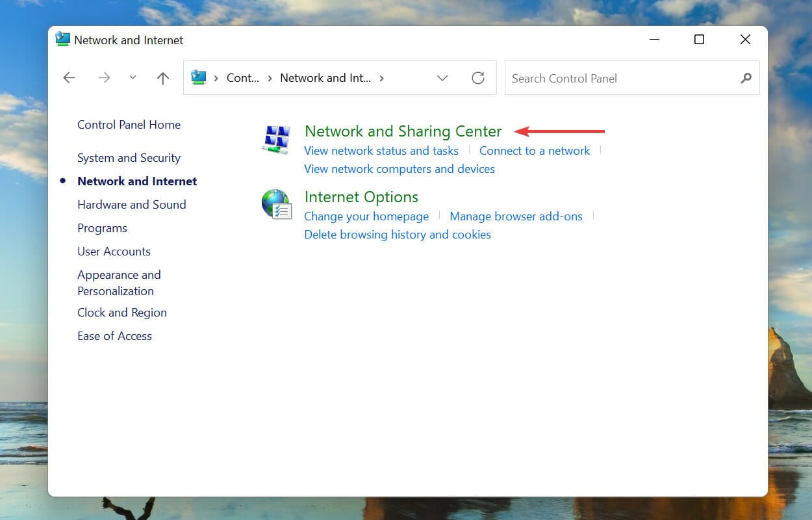The image size is (812, 520).
Task: Click the Internet Options globe icon
Action: pos(276,205)
